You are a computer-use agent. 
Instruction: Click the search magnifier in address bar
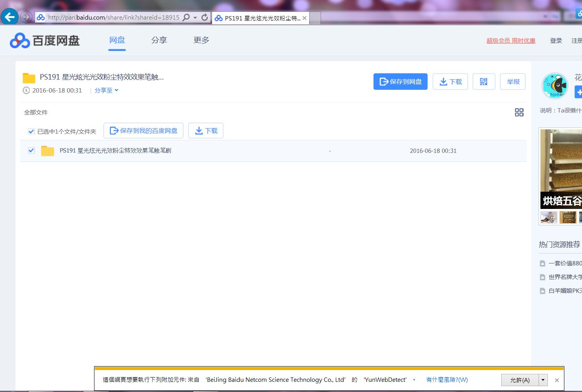point(187,17)
